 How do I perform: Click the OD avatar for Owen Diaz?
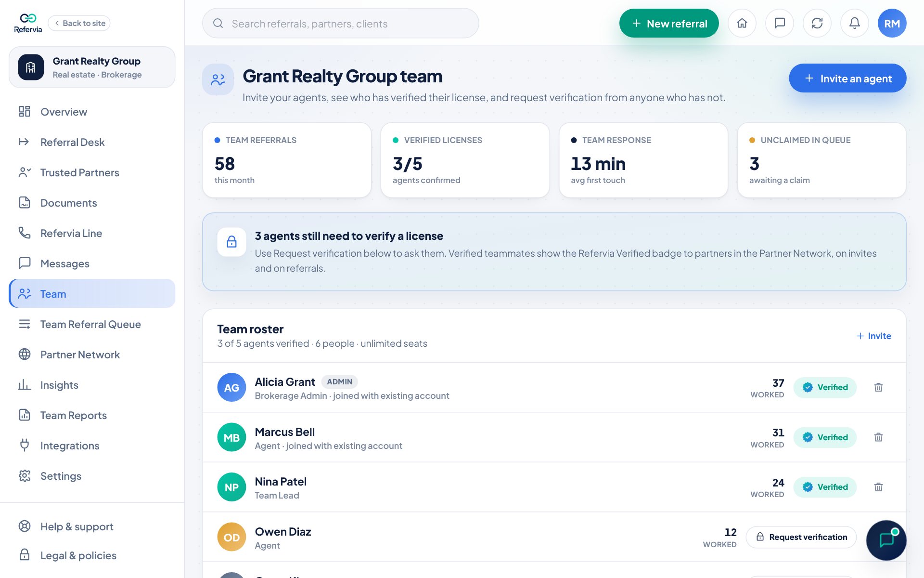pos(231,537)
